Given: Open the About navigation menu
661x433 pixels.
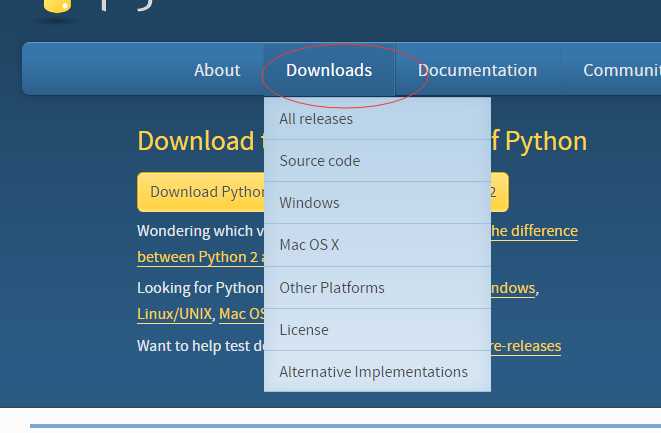Looking at the screenshot, I should [x=217, y=70].
